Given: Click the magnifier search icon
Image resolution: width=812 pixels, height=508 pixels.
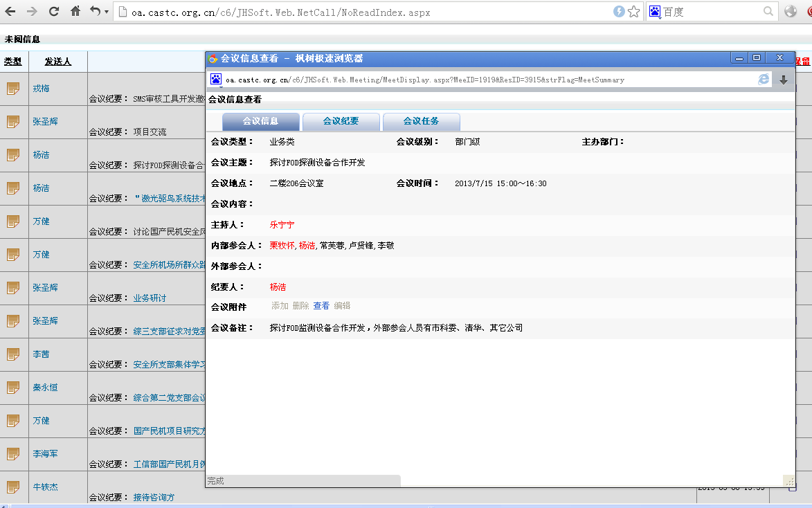Looking at the screenshot, I should coord(768,11).
